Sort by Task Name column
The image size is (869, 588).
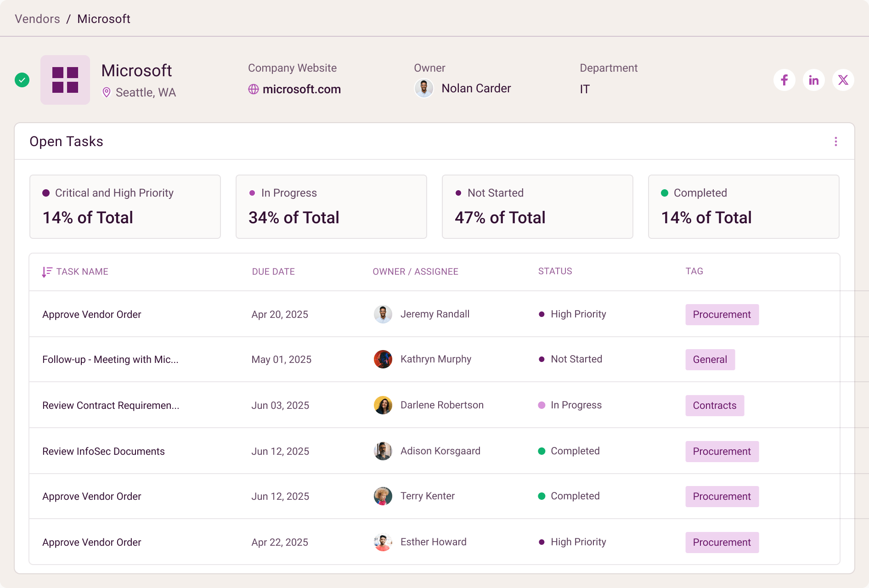coord(82,271)
